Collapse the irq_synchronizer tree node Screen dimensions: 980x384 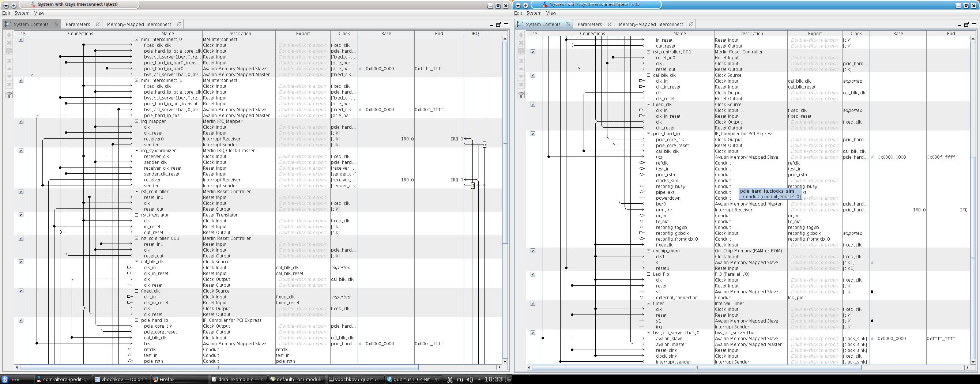[x=136, y=151]
